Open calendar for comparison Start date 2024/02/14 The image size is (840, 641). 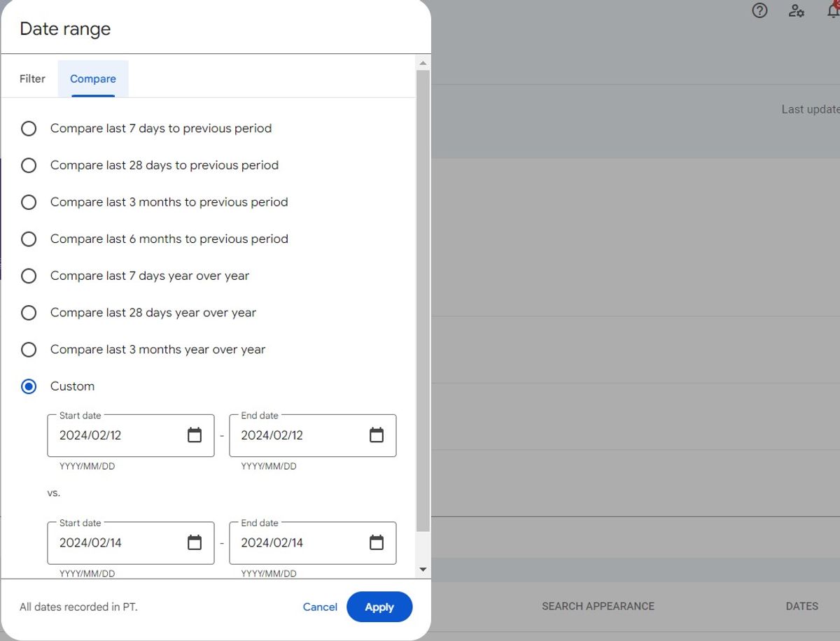click(x=195, y=542)
